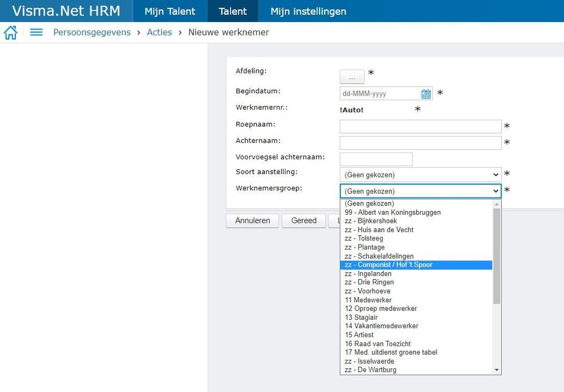564x392 pixels.
Task: Expand the Soort aanstelling dropdown
Action: point(420,175)
